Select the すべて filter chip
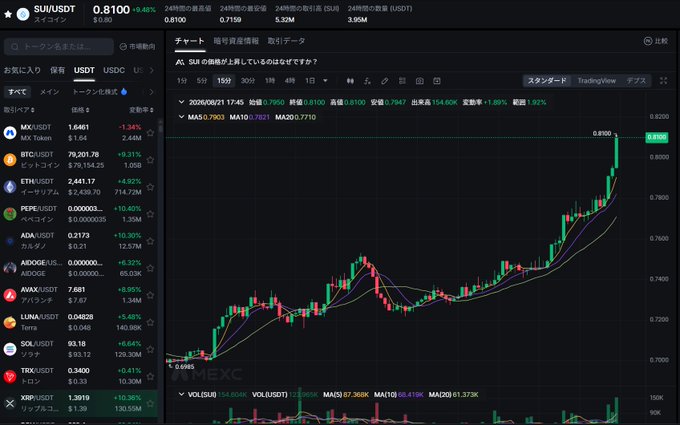 pos(17,92)
